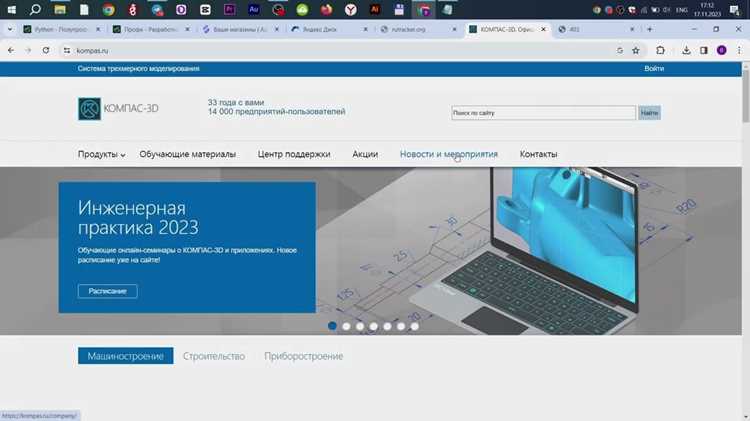The width and height of the screenshot is (750, 421).
Task: Open the Google translate icon in address bar
Action: click(620, 50)
